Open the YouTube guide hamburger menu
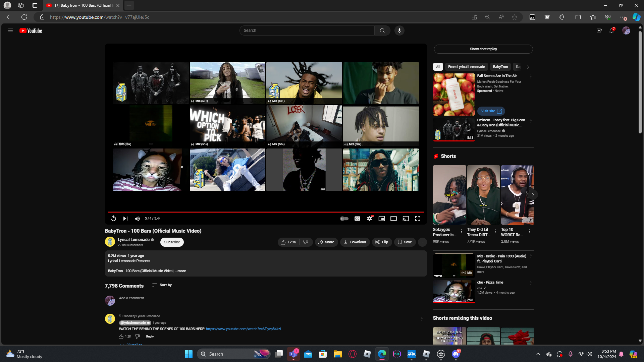Viewport: 644px width, 362px height. (x=10, y=31)
